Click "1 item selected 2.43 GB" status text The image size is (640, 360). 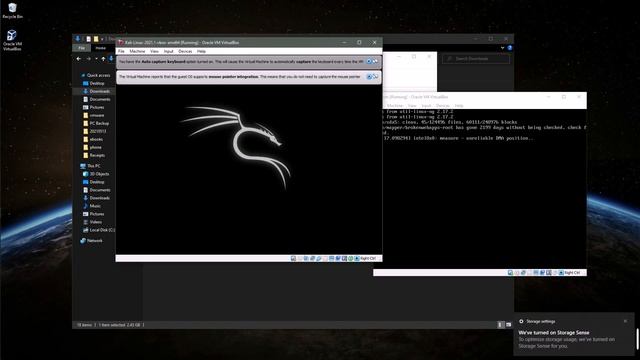pos(120,325)
